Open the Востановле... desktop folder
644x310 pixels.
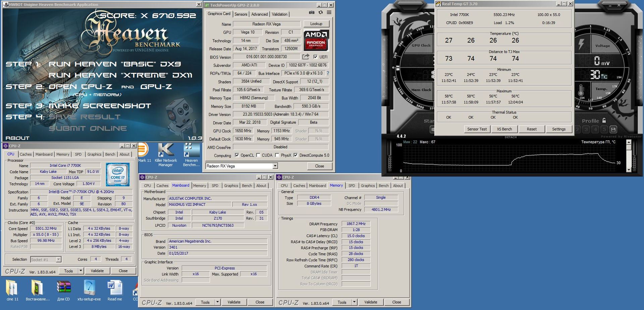[x=38, y=290]
